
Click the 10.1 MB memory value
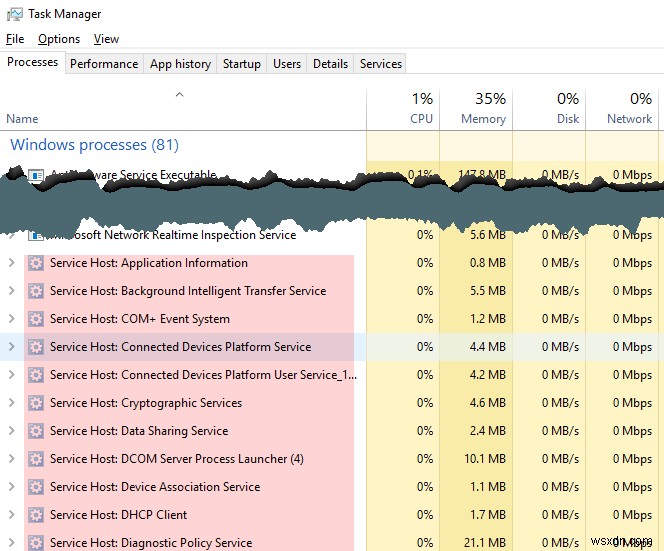pos(485,459)
